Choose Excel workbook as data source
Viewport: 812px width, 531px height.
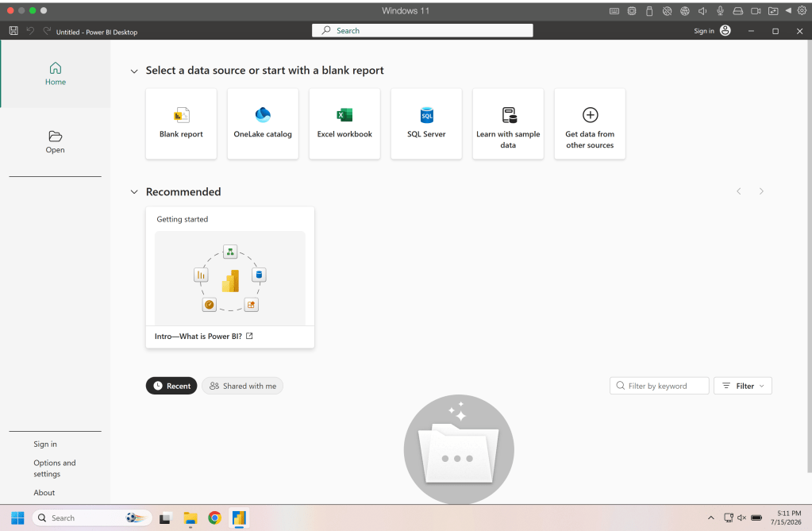click(344, 124)
